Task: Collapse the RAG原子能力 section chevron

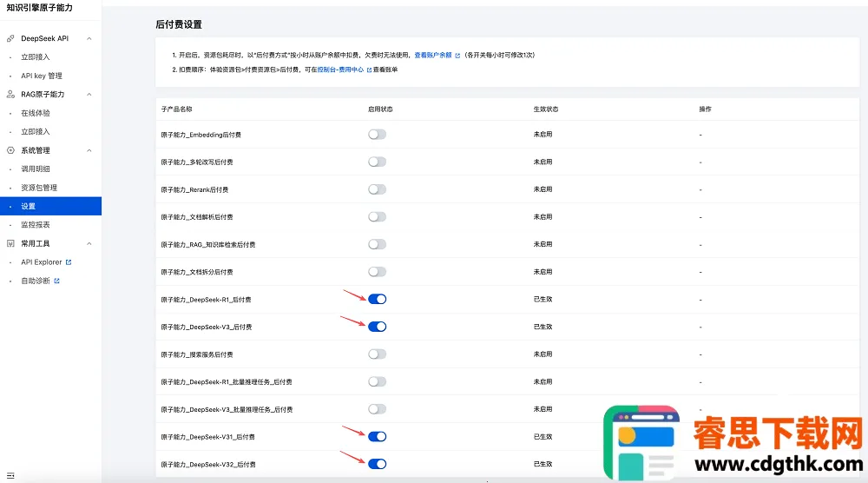Action: coord(89,94)
